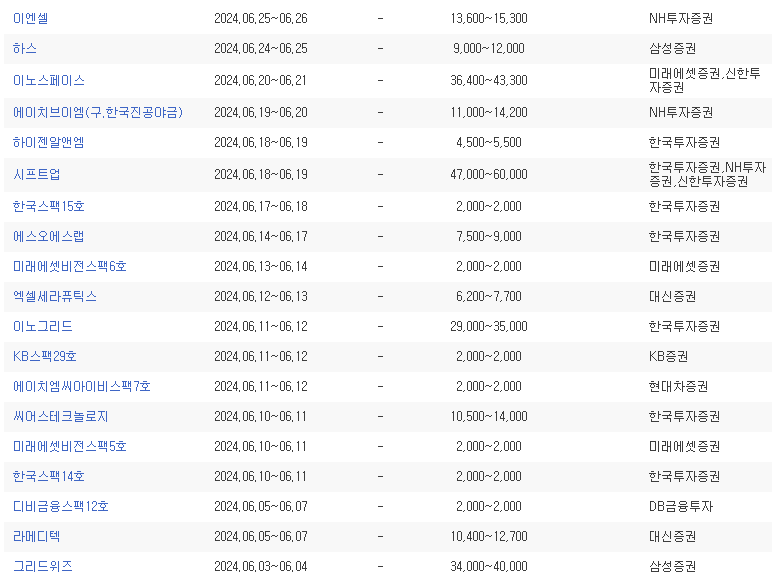Click price range 10,400~12,700
The width and height of the screenshot is (772, 577).
489,537
